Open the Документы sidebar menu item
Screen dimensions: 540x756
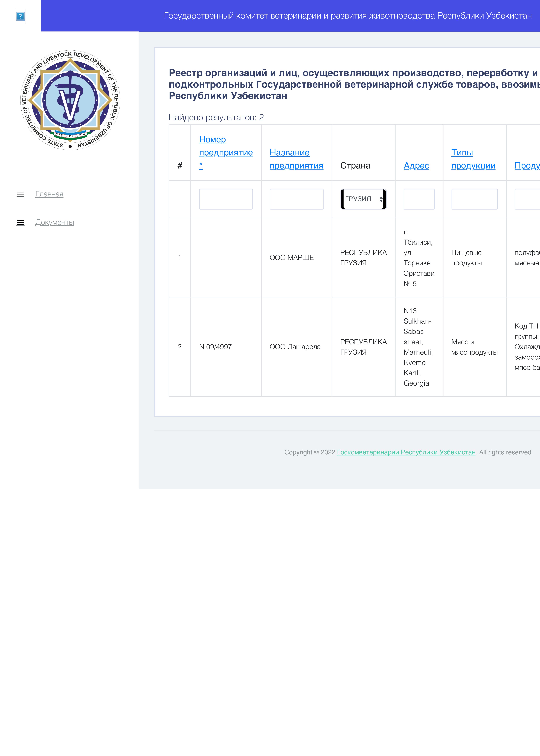(54, 222)
